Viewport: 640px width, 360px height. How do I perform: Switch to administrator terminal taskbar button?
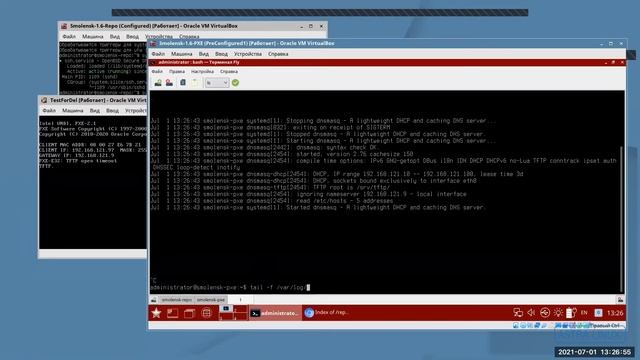(x=275, y=313)
